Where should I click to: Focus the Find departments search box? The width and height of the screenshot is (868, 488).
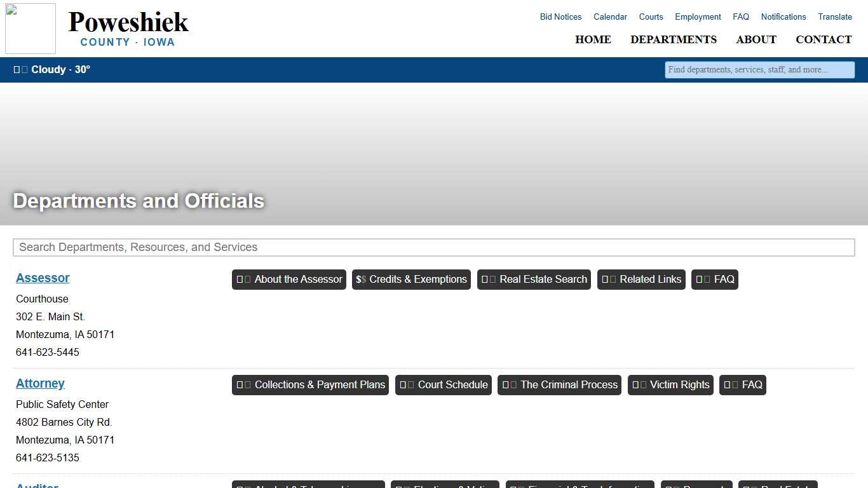point(759,70)
